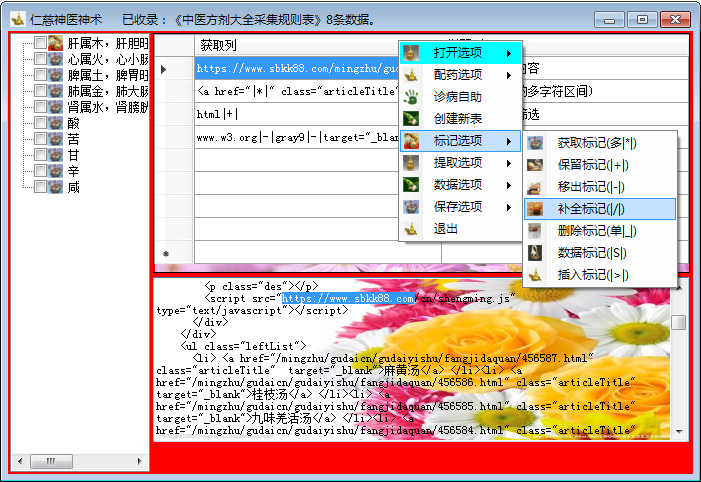
Task: Click the icon beside 脾属土 tree node
Action: click(55, 75)
